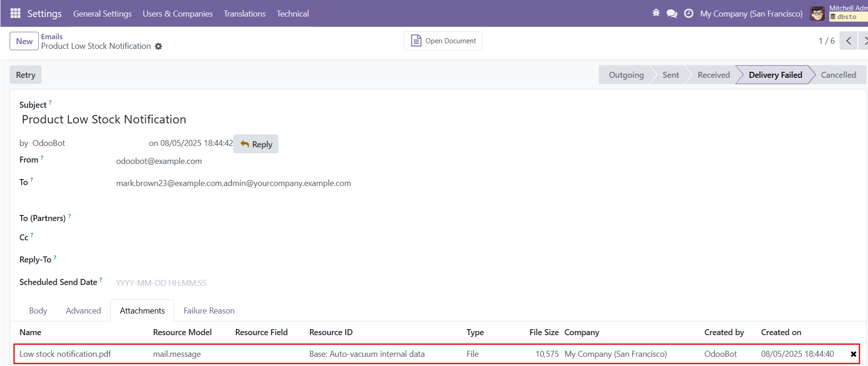
Task: Expand the Users & Companies menu
Action: click(x=177, y=14)
